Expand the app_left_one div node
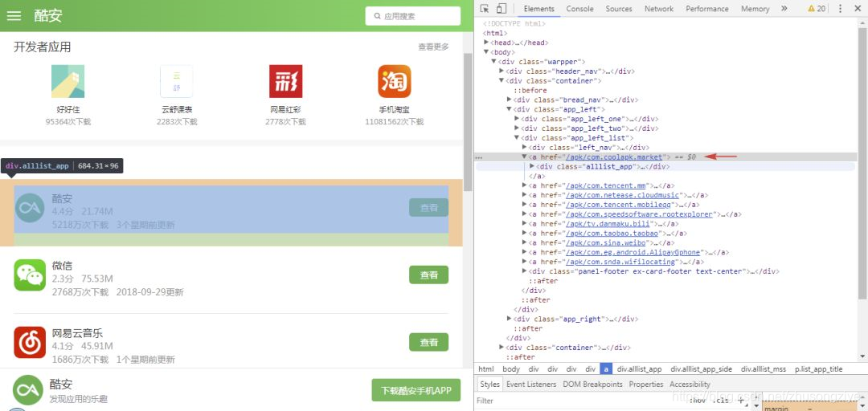Screen dimensions: 868x411 (517, 119)
